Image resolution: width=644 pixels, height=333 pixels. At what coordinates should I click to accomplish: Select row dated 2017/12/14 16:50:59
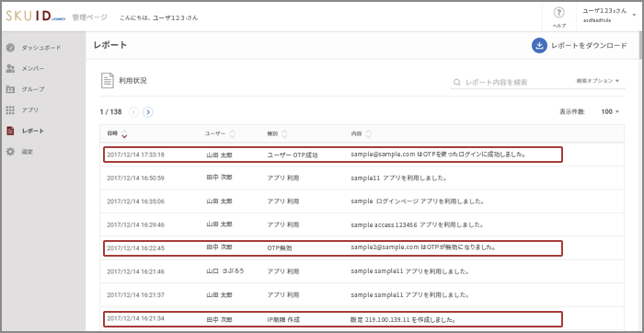(362, 178)
